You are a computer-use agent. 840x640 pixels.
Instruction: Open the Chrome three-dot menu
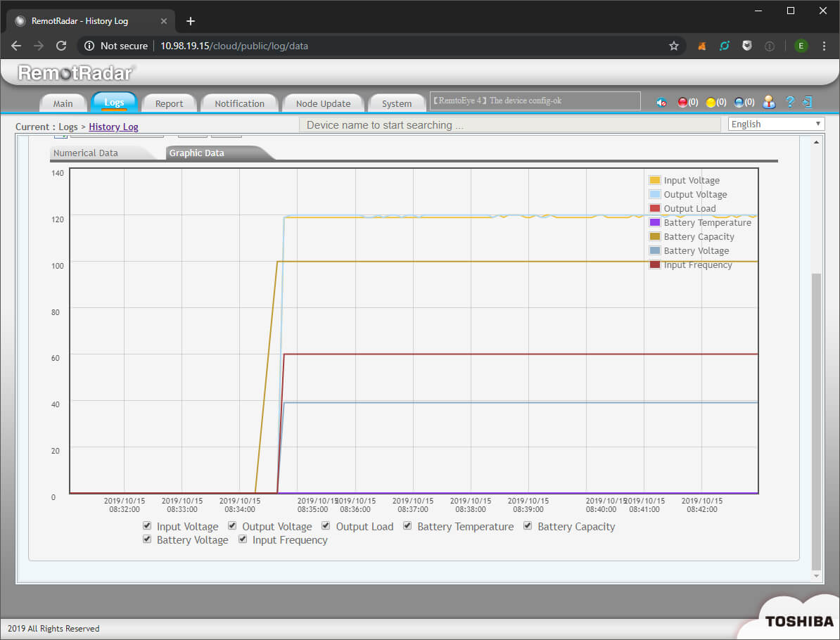click(x=824, y=46)
